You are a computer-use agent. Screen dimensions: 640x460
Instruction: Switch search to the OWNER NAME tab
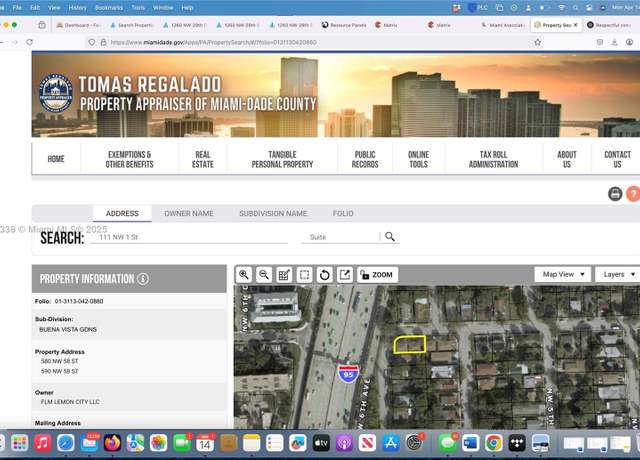(x=189, y=213)
